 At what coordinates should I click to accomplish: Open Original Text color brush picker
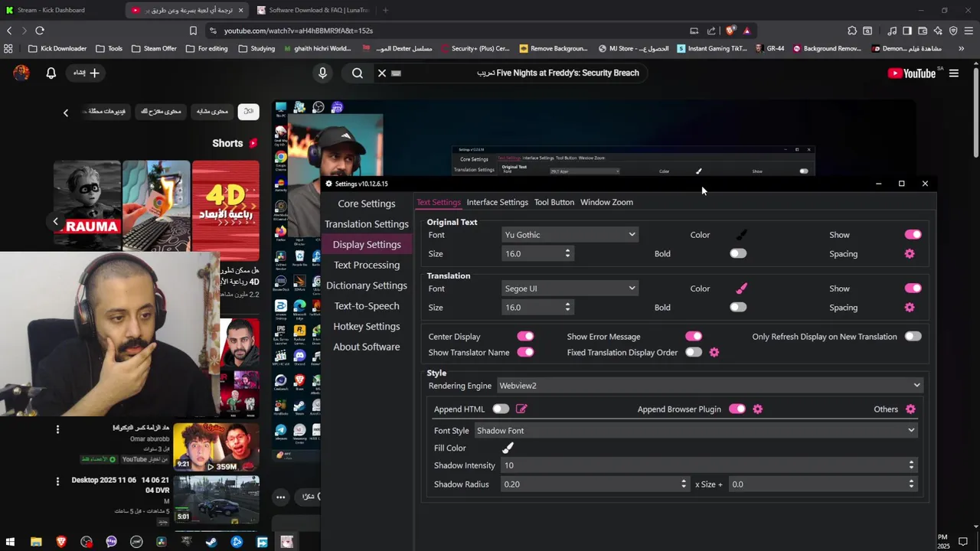pos(741,235)
